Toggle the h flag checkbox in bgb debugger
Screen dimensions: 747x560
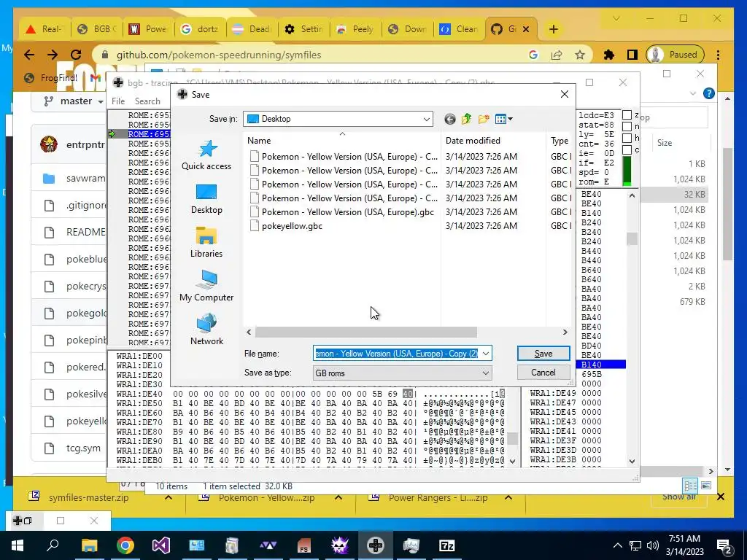tap(627, 138)
